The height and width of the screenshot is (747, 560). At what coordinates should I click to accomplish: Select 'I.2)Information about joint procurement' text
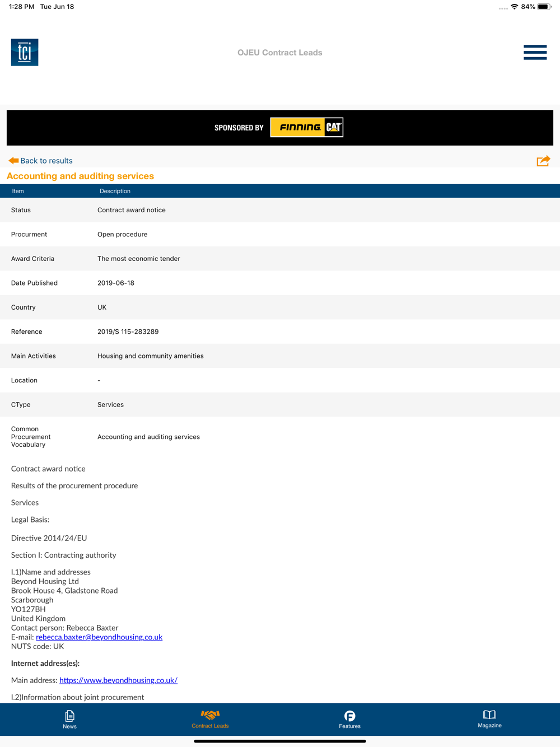click(77, 697)
